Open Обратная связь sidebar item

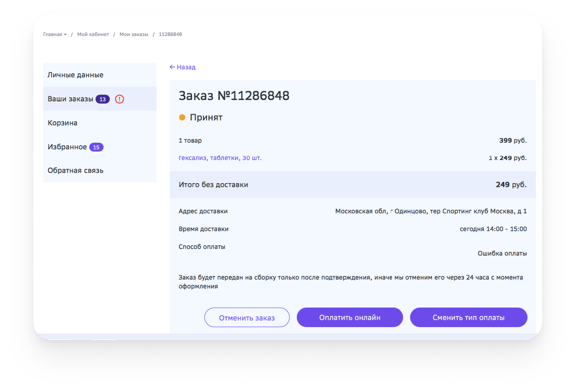point(75,170)
